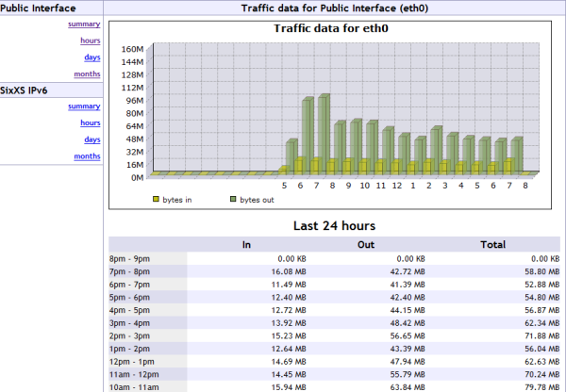Click the 'Total' column header

(493, 244)
